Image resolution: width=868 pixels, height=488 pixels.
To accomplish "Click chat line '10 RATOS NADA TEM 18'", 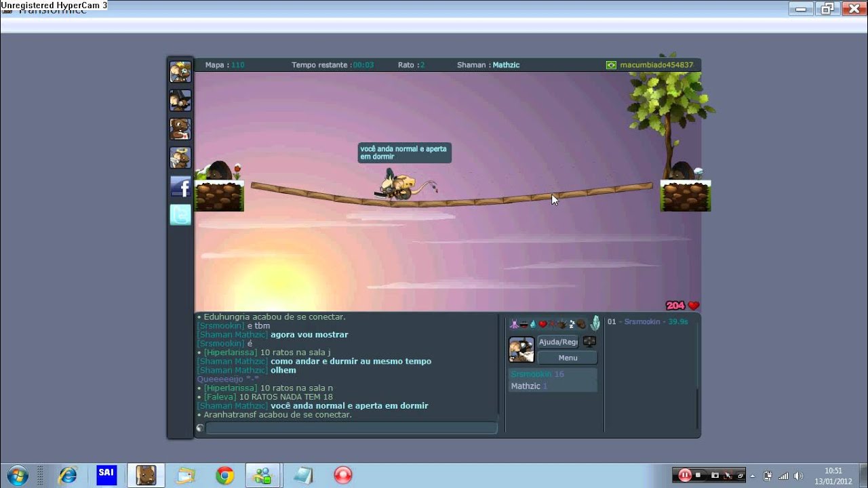I will pyautogui.click(x=285, y=397).
